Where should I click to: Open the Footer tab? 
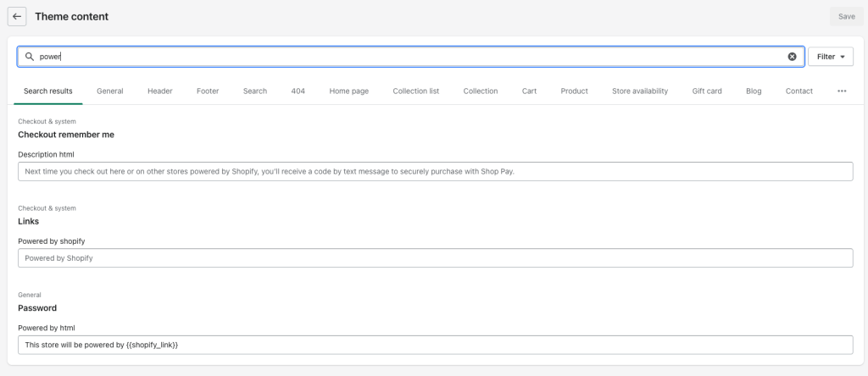pyautogui.click(x=208, y=91)
